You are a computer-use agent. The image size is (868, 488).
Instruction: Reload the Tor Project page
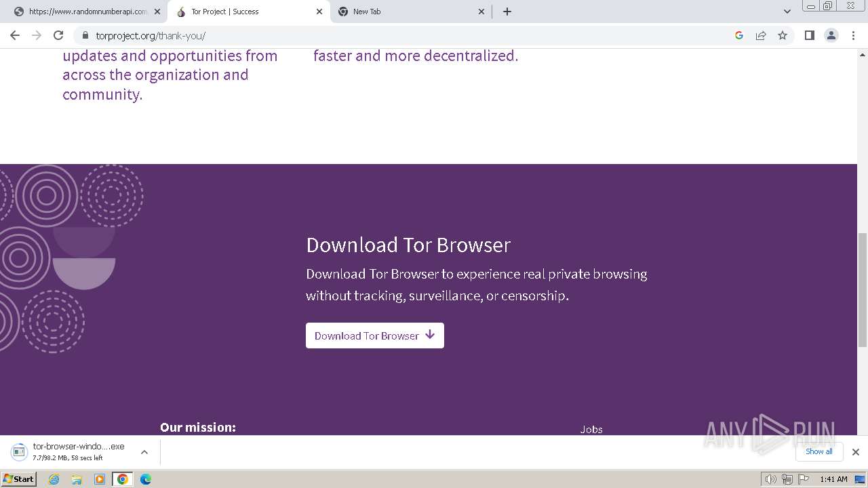[x=58, y=35]
